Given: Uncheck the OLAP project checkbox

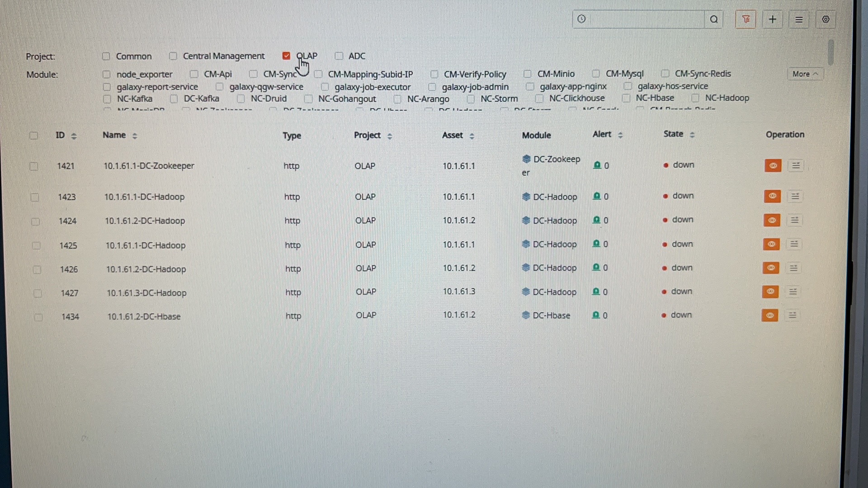Looking at the screenshot, I should (286, 56).
